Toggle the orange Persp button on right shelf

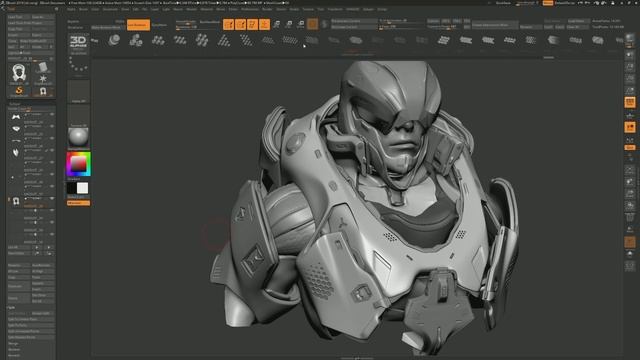(x=630, y=102)
